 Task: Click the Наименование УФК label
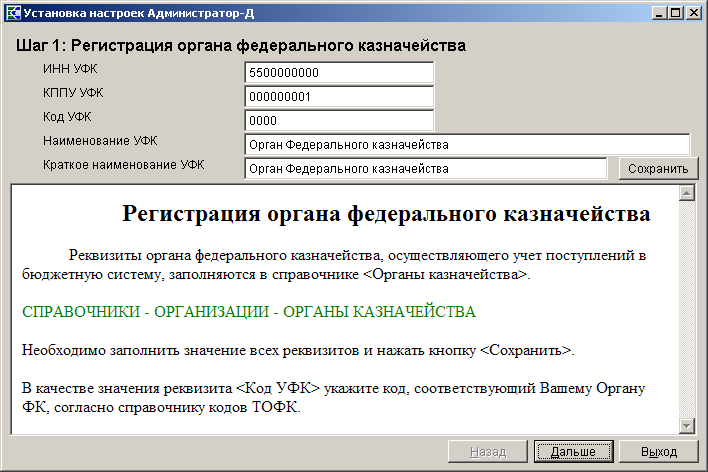click(100, 141)
